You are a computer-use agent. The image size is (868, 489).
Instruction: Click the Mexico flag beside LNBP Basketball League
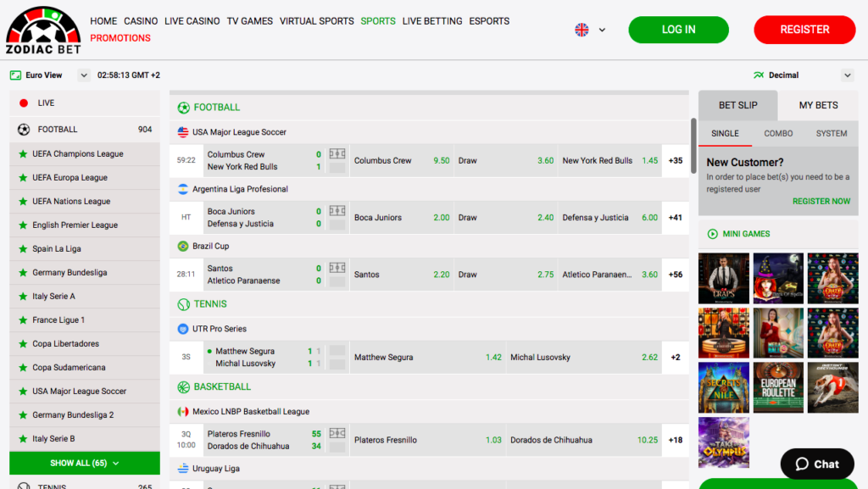tap(183, 412)
